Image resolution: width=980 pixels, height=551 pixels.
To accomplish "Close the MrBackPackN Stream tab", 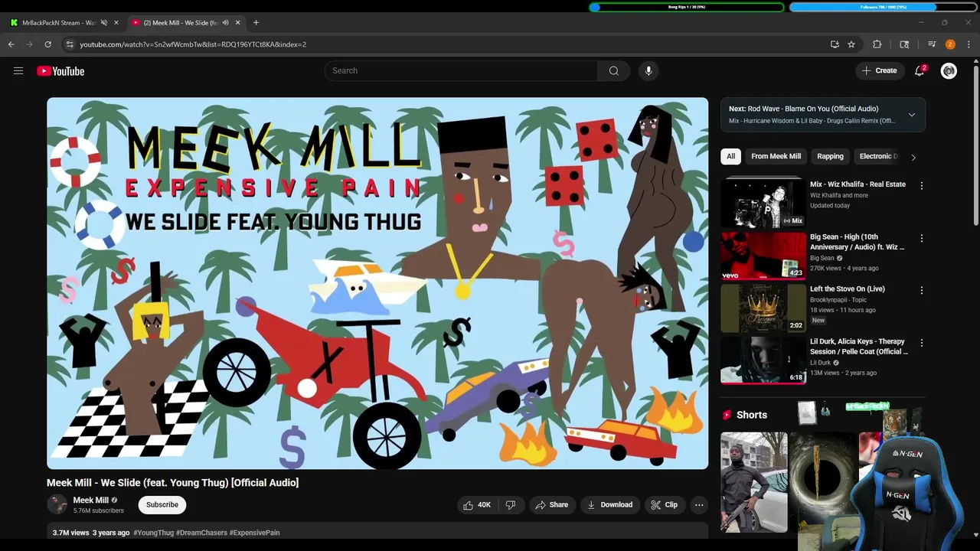I will [x=116, y=22].
